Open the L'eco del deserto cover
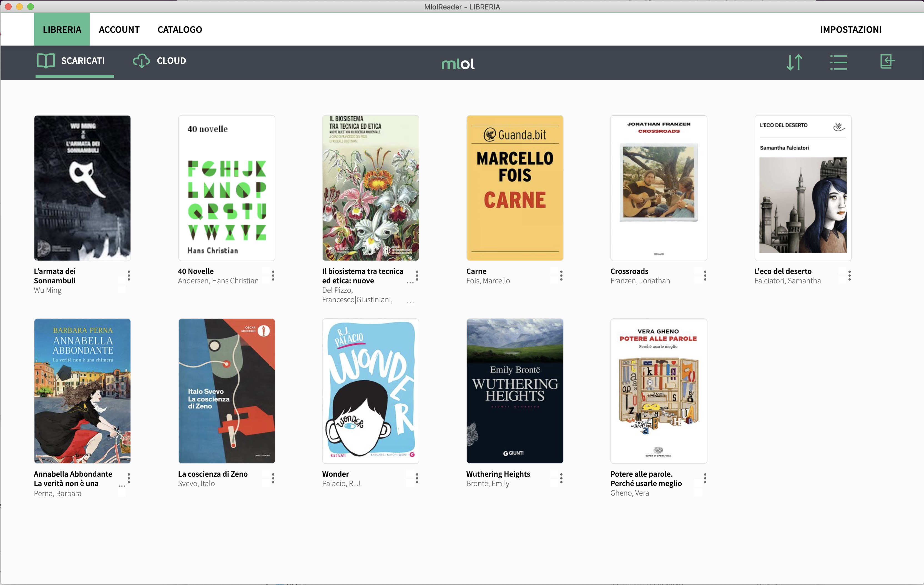Image resolution: width=924 pixels, height=585 pixels. (803, 188)
